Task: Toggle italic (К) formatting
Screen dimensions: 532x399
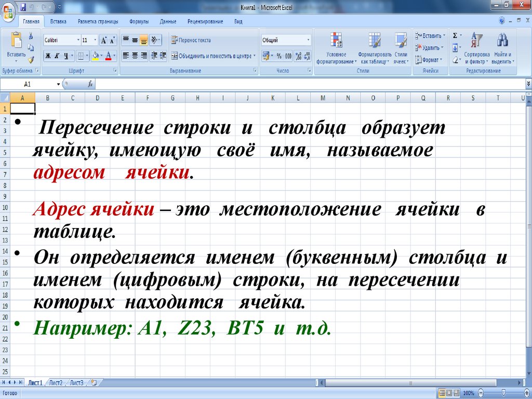Action: click(x=57, y=56)
